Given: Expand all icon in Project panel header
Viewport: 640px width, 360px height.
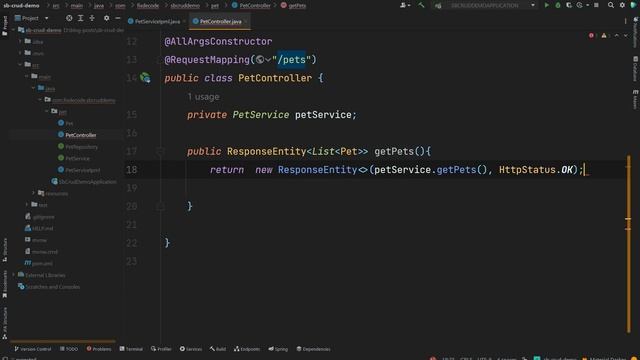Looking at the screenshot, I should (80, 18).
